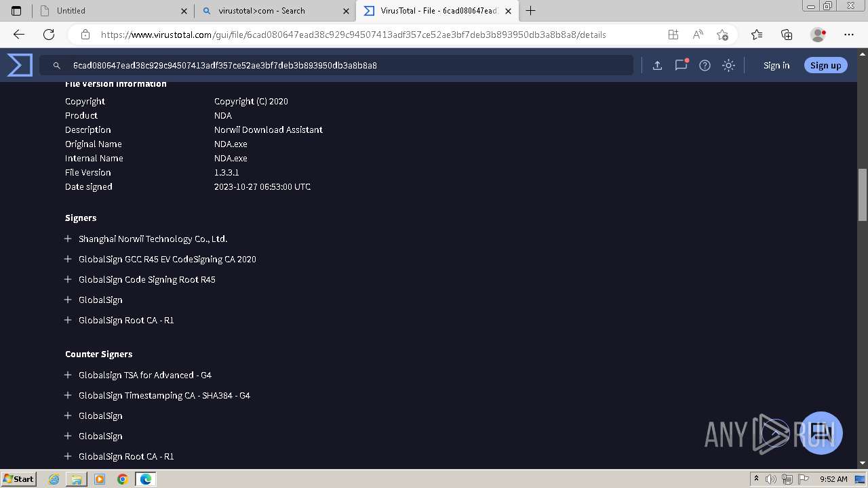
Task: Click the scrollbar down arrow
Action: (x=862, y=463)
